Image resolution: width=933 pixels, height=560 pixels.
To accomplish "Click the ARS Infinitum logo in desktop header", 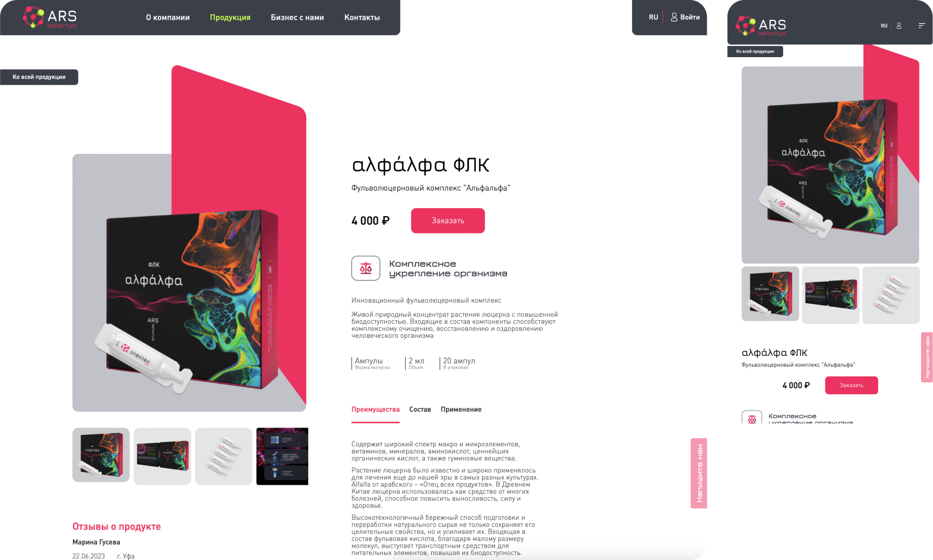I will 50,18.
